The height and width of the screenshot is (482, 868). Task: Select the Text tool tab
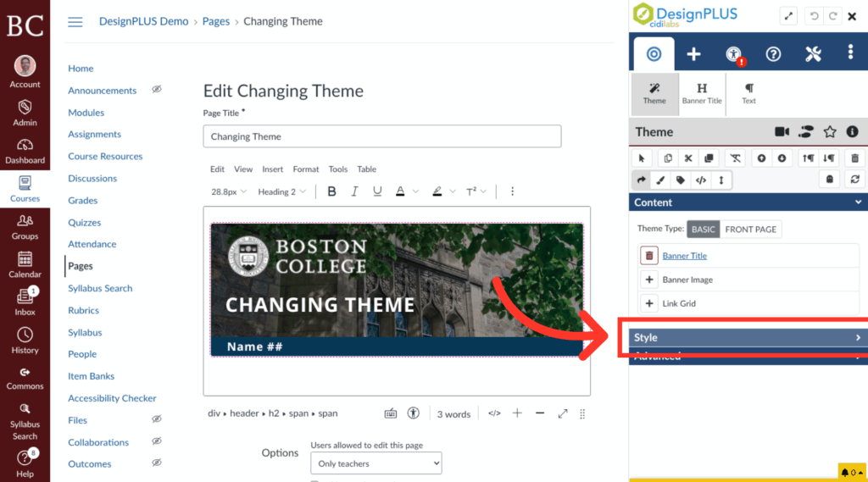(x=749, y=93)
